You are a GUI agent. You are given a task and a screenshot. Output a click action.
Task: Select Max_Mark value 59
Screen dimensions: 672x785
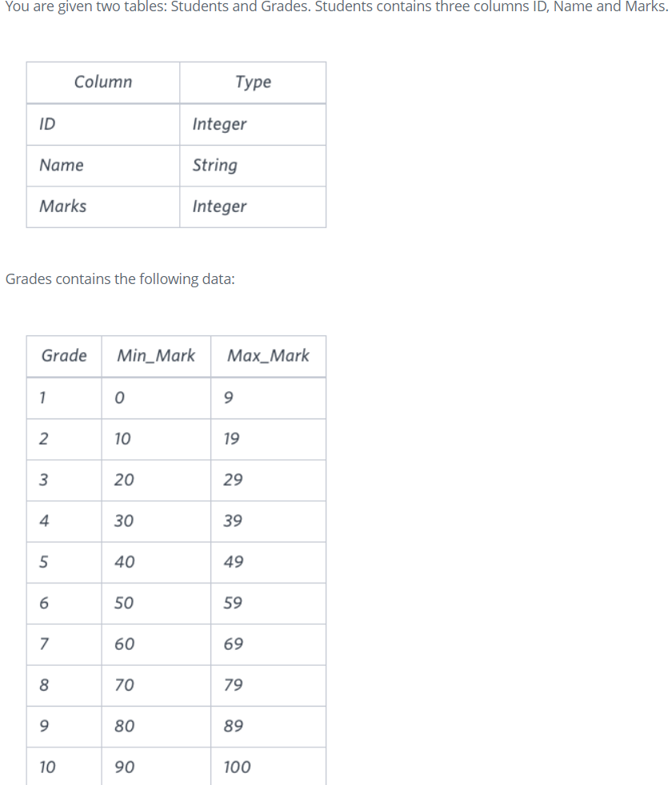tap(268, 603)
